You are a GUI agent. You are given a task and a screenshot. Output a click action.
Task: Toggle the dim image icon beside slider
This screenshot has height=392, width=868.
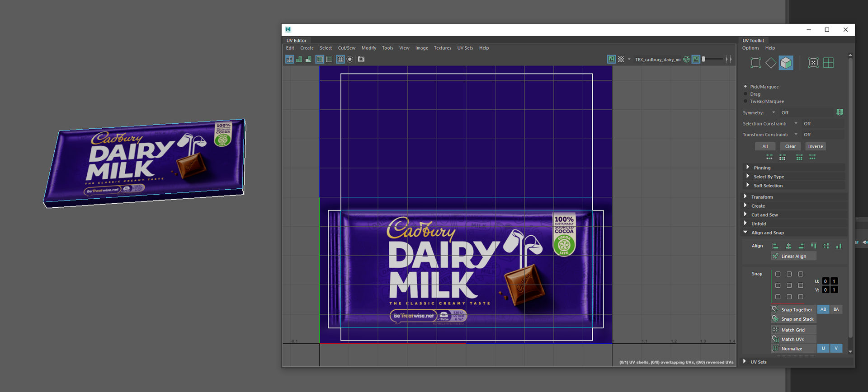click(696, 59)
